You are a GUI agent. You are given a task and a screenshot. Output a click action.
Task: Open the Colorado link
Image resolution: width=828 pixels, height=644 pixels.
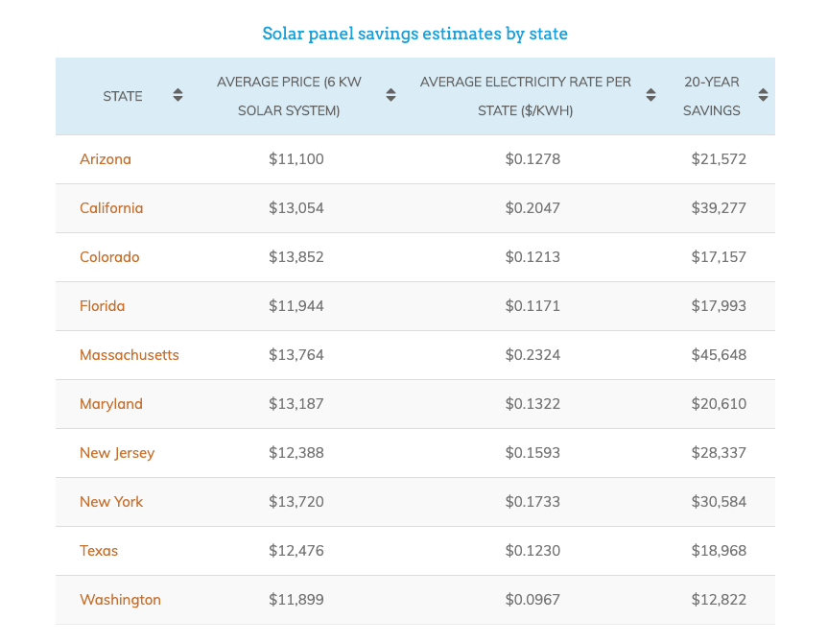click(x=109, y=257)
